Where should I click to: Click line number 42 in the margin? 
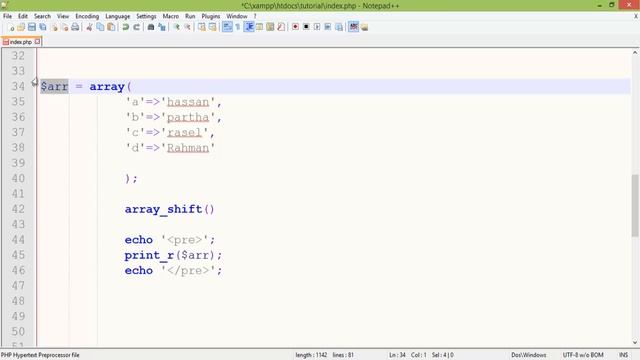click(x=18, y=209)
